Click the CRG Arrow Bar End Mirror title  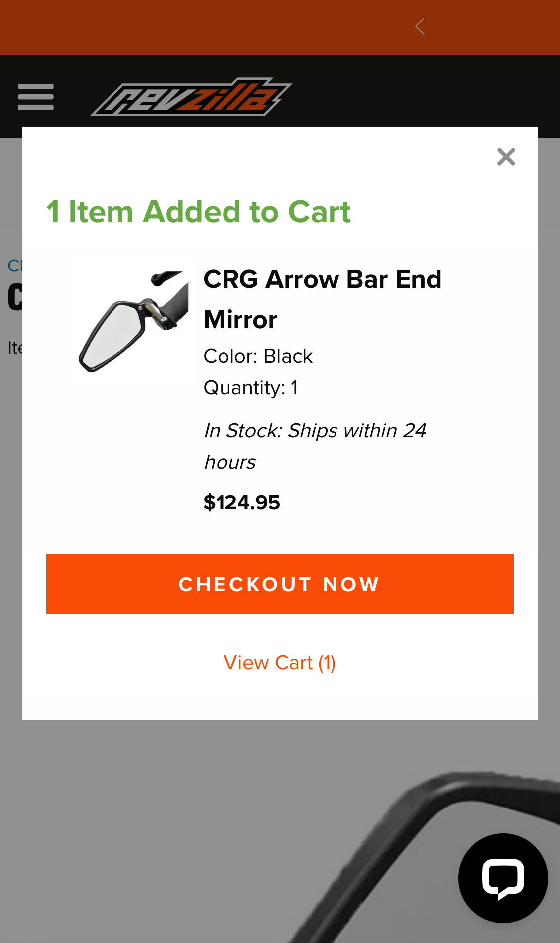[x=322, y=299]
